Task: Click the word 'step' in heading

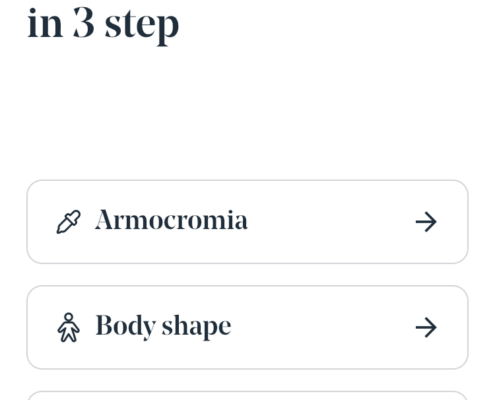Action: pyautogui.click(x=142, y=27)
